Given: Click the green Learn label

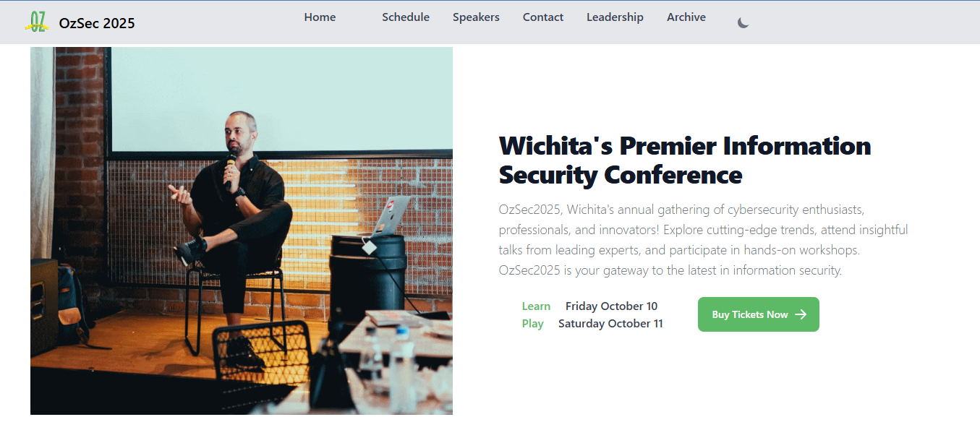Looking at the screenshot, I should point(536,306).
